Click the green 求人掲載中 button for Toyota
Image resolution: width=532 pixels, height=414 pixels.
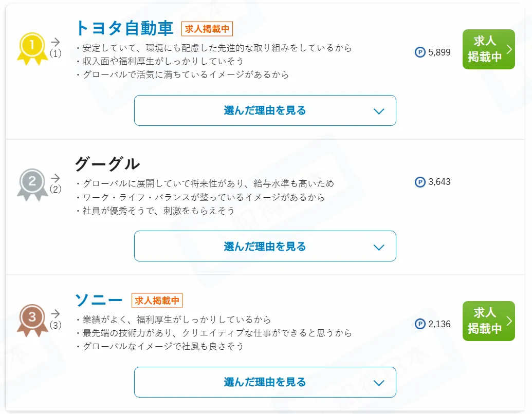(488, 49)
